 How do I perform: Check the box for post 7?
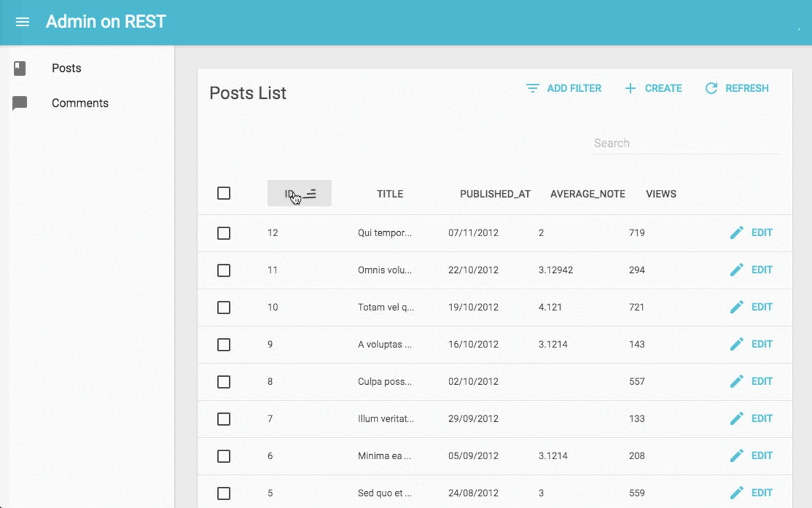(224, 419)
